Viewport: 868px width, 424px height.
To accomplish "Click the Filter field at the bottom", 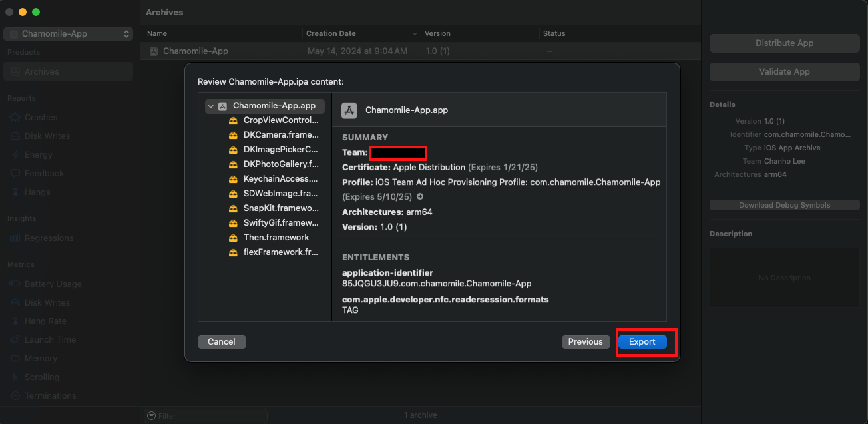I will [x=206, y=416].
